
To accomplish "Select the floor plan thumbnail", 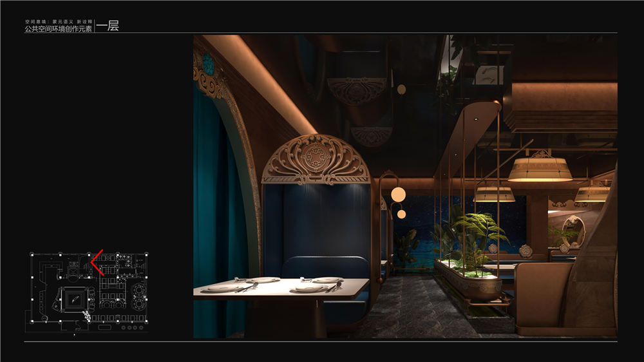I will (x=89, y=293).
